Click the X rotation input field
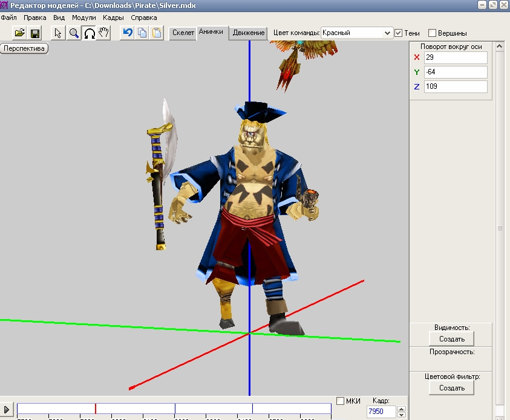The height and width of the screenshot is (420, 510). 456,57
